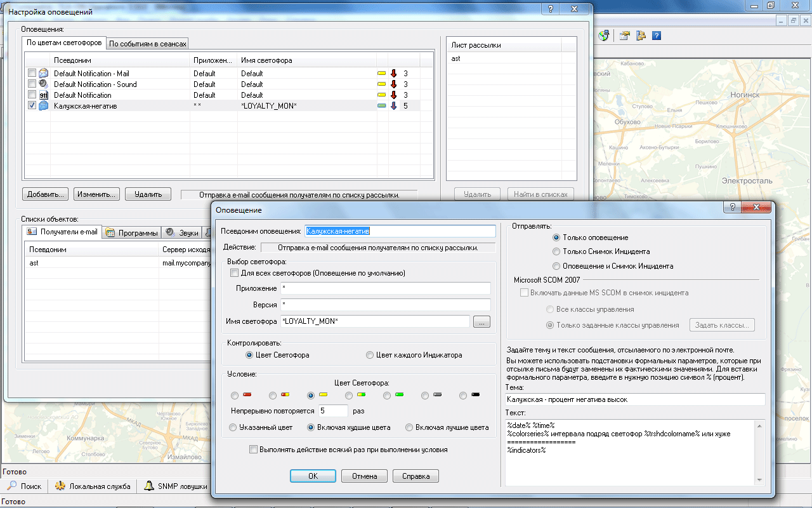The width and height of the screenshot is (812, 508).
Task: Switch to 'По событиям в сеансах' tab
Action: tap(147, 44)
